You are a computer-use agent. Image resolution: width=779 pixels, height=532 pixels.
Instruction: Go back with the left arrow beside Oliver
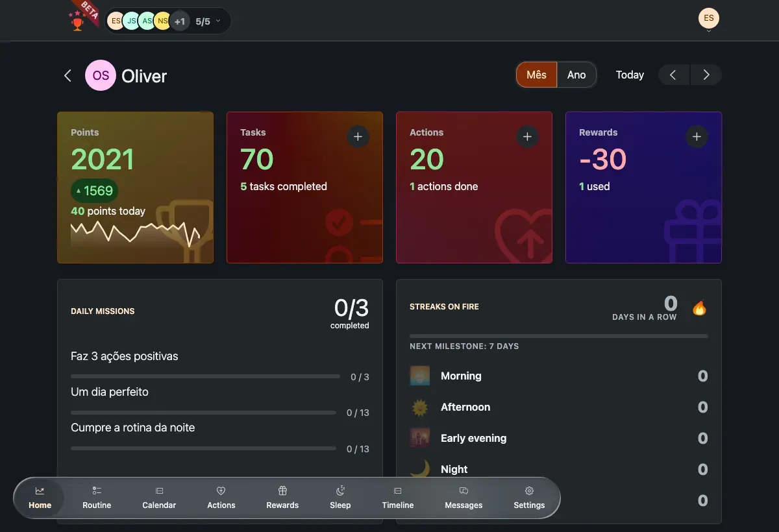68,76
